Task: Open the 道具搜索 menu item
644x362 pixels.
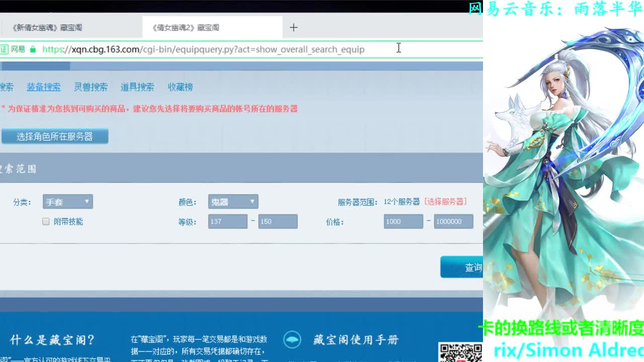Action: (x=137, y=87)
